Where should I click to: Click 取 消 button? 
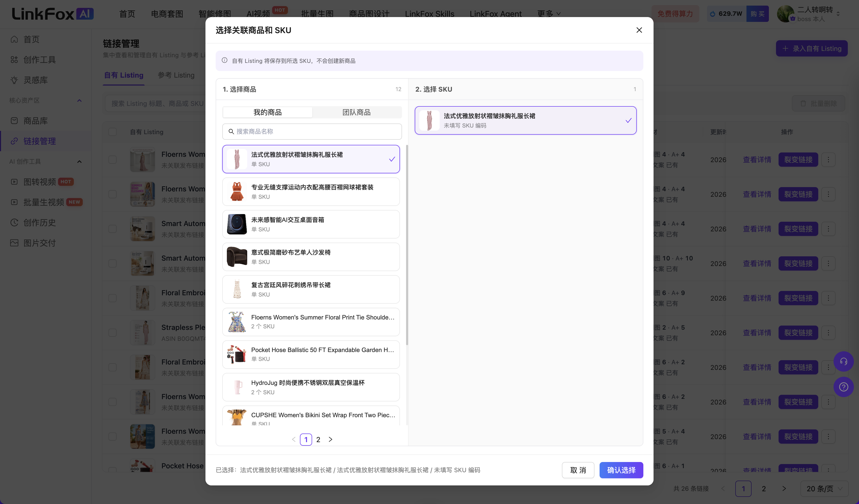[578, 470]
